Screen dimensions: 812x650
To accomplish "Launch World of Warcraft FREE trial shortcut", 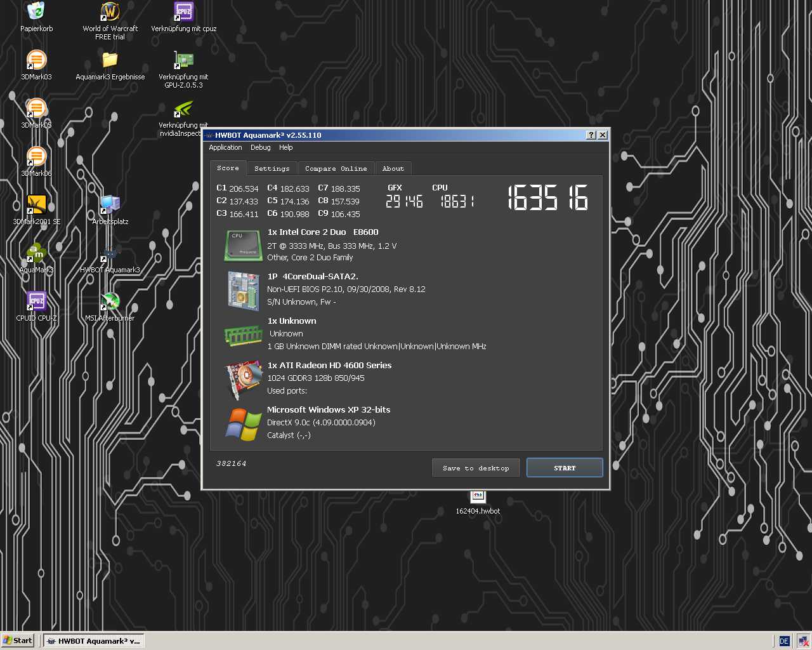I will coord(110,11).
